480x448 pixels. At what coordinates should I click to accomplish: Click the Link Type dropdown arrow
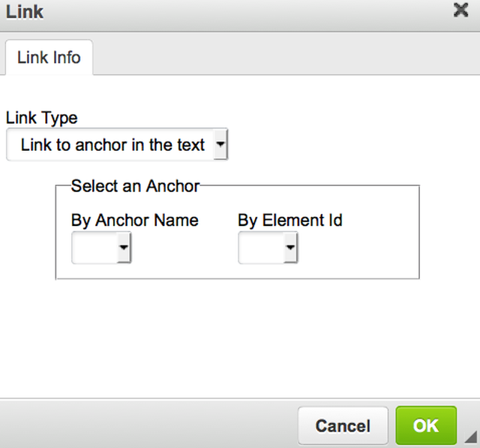(220, 145)
